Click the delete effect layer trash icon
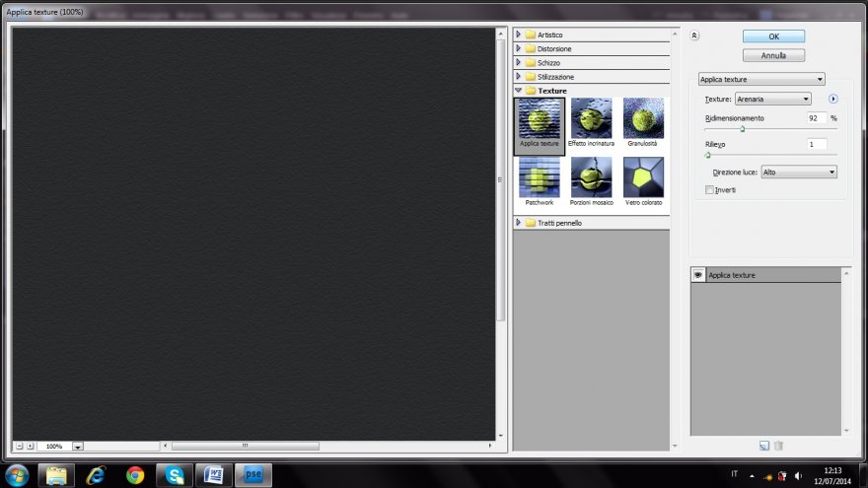This screenshot has width=868, height=488. [778, 446]
